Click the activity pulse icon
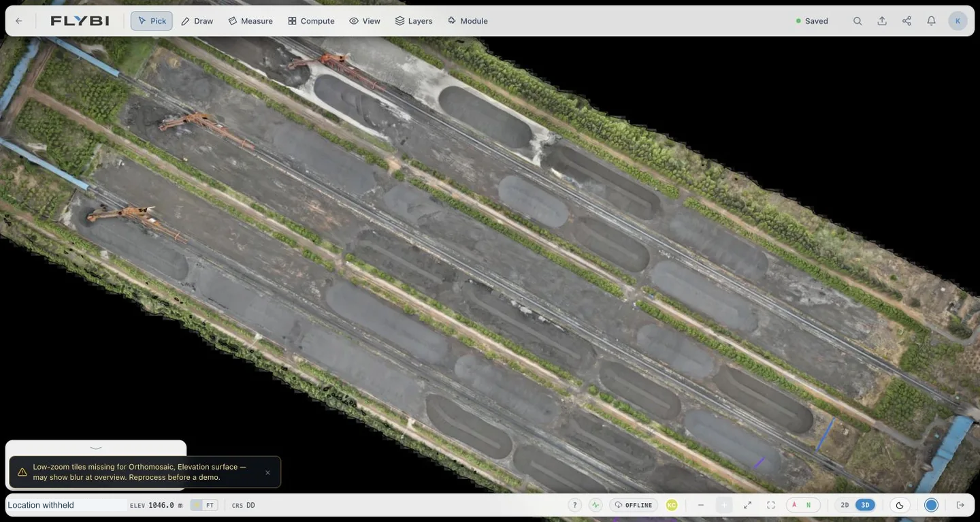The height and width of the screenshot is (522, 980). pos(595,505)
